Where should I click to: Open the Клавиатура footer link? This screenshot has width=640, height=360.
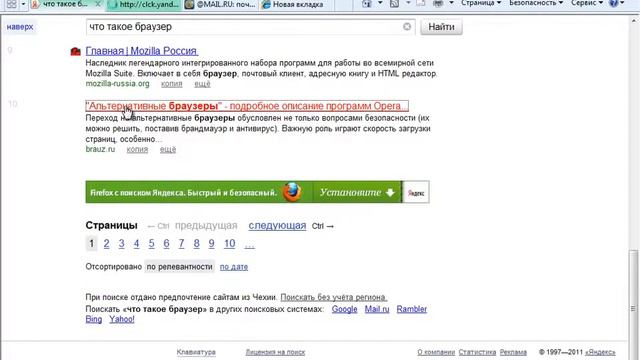pos(196,352)
